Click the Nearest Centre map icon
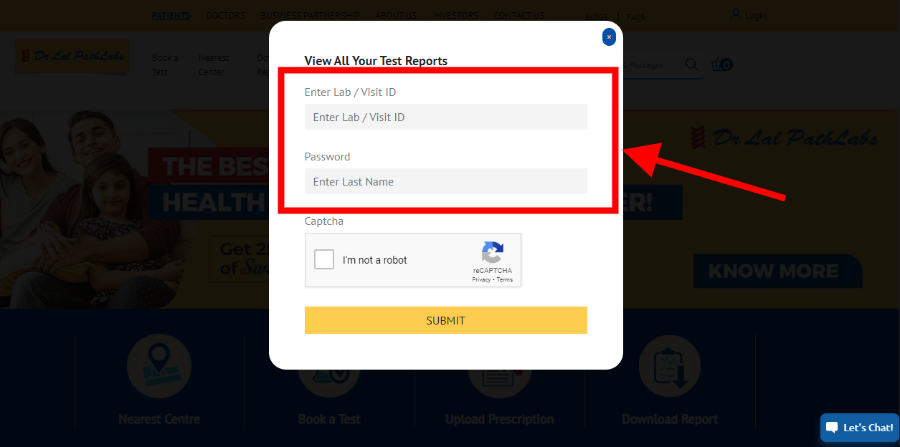 [158, 366]
